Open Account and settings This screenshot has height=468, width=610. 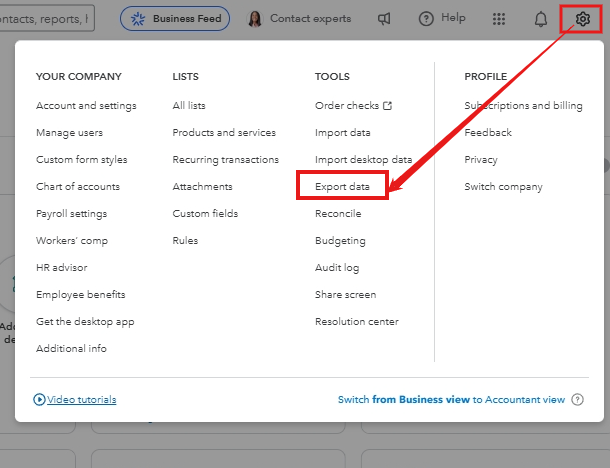86,106
